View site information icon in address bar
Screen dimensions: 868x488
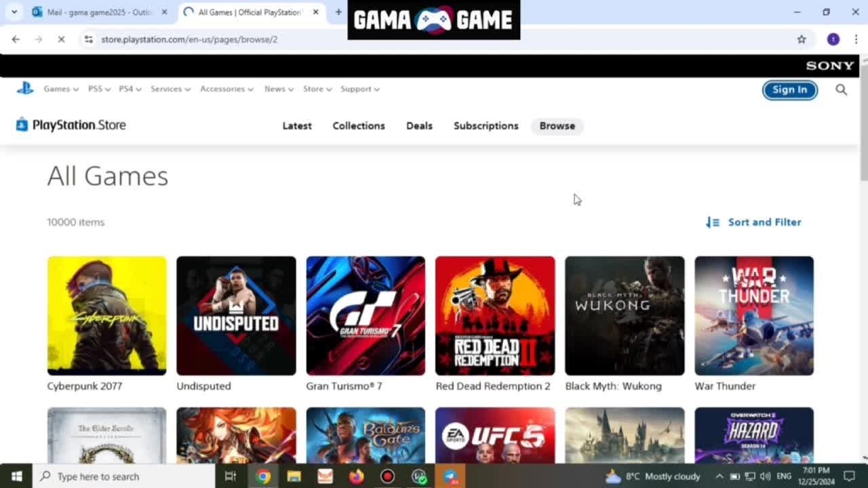[88, 39]
